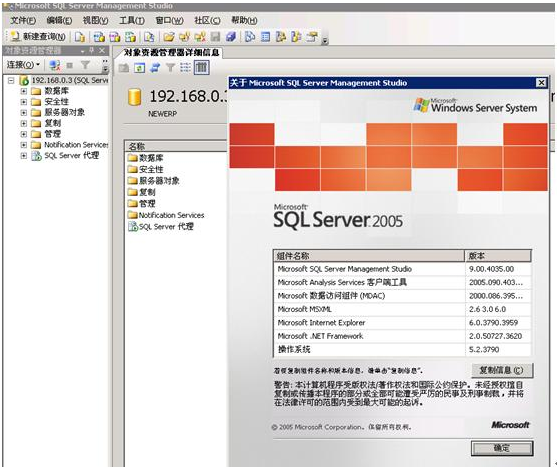Screen dimensions: 557x468
Task: Click the Filter funnel in Object Explorer toolbar
Action: tap(85, 65)
